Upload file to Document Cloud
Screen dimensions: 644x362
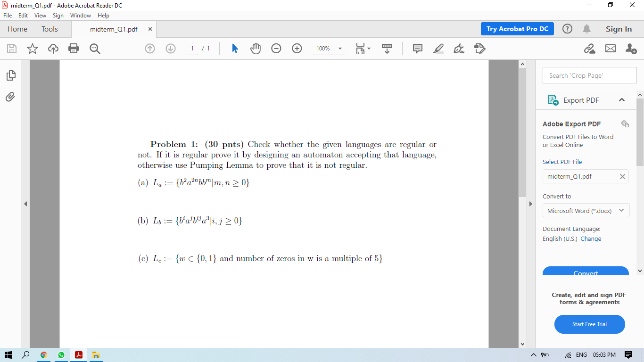pos(53,49)
